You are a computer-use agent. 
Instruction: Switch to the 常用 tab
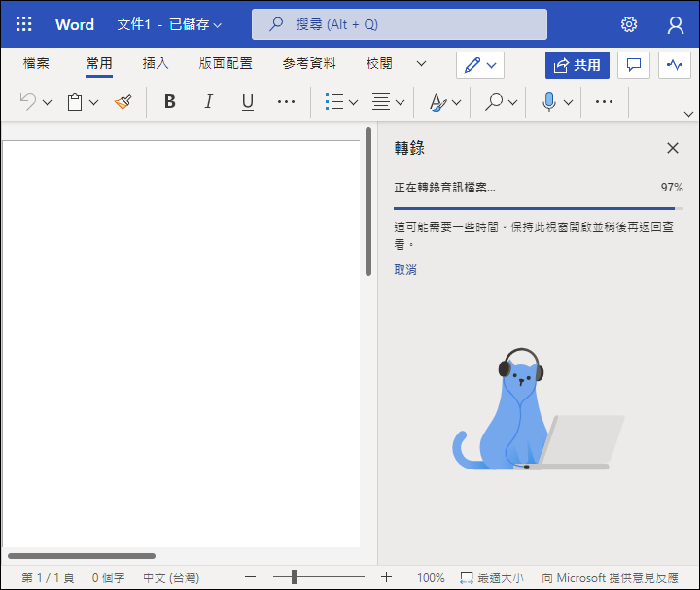(99, 64)
